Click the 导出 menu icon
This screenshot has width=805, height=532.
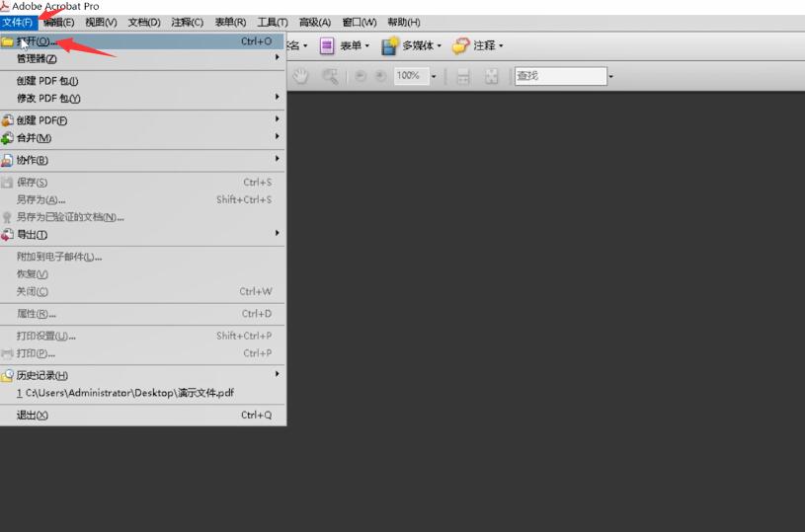click(x=7, y=235)
